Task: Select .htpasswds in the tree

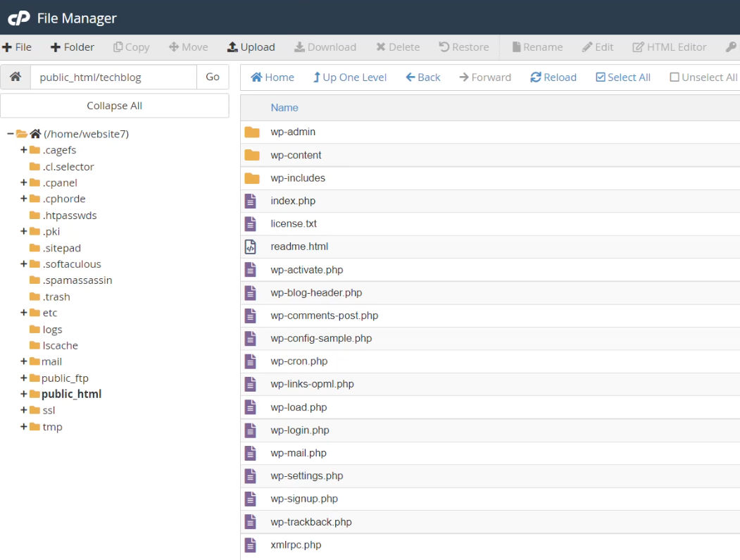Action: 70,216
